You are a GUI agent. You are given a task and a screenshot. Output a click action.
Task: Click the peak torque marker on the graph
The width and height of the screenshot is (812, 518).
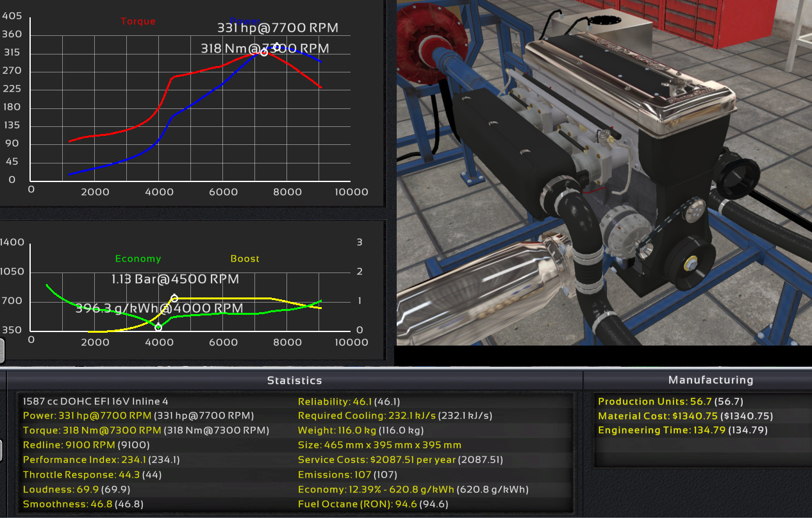[264, 52]
